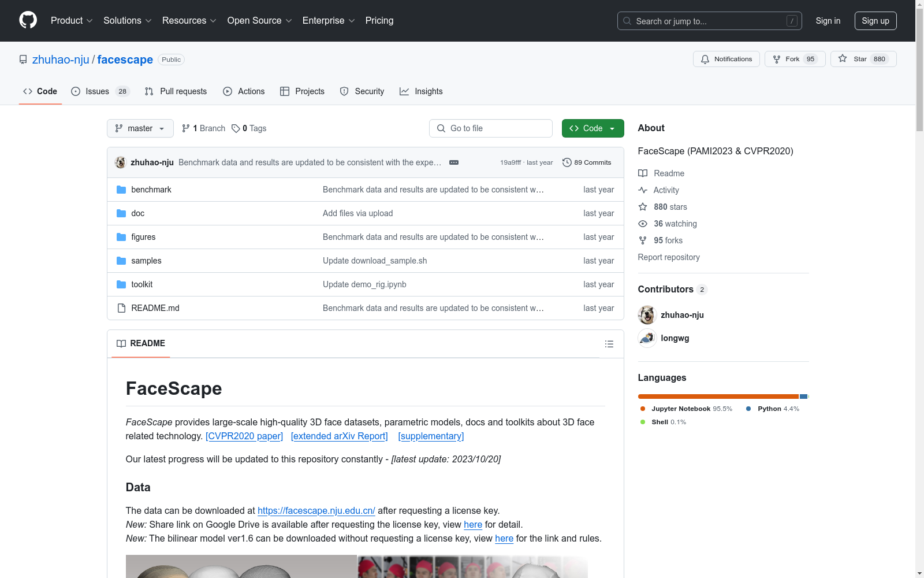Expand the Enterprise menu
The image size is (924, 578).
[x=329, y=20]
